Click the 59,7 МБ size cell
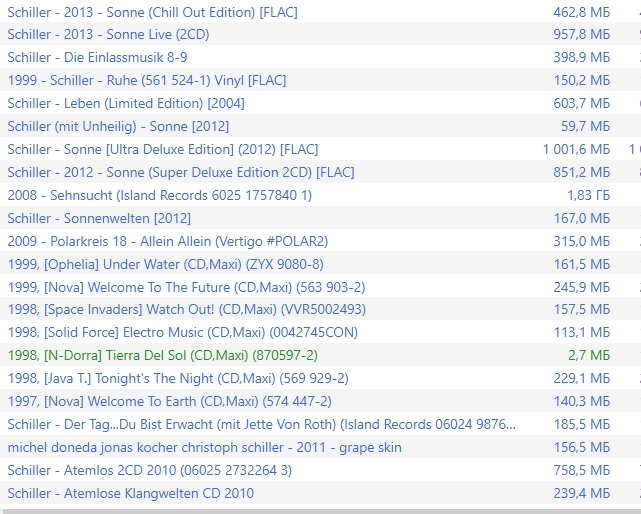 pyautogui.click(x=585, y=126)
